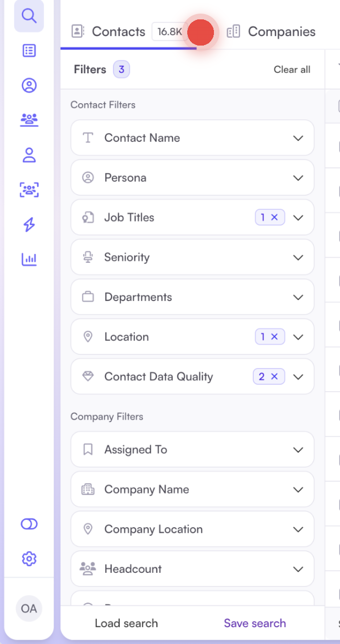Remove the Job Titles filter badge
340x644 pixels.
click(275, 217)
